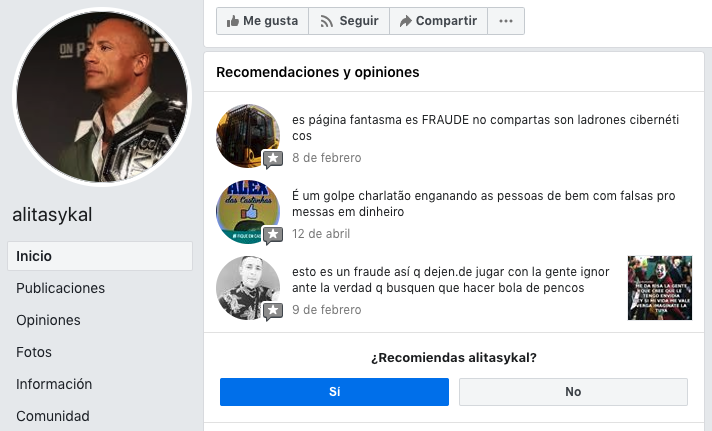Image resolution: width=712 pixels, height=431 pixels.
Task: Open the Opiniones section
Action: click(x=48, y=320)
